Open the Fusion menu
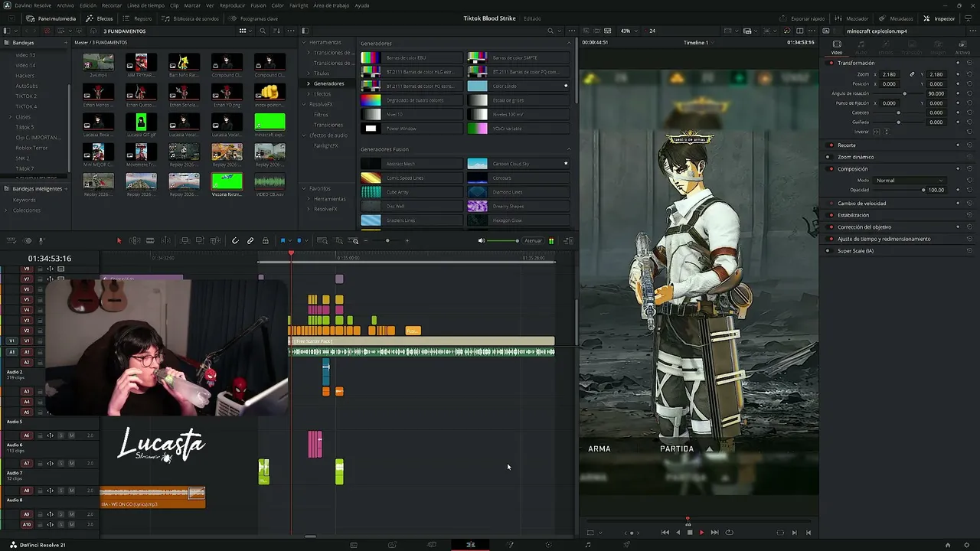The height and width of the screenshot is (551, 980). click(258, 5)
